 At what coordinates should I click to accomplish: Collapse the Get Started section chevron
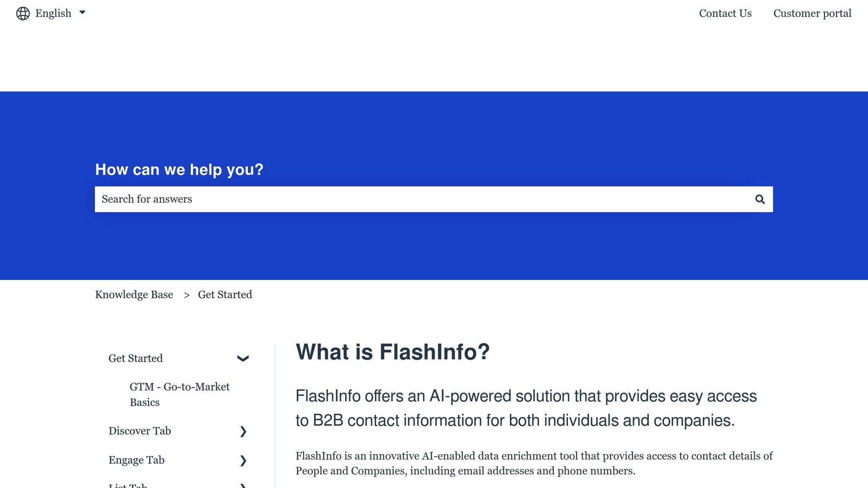[x=243, y=359]
